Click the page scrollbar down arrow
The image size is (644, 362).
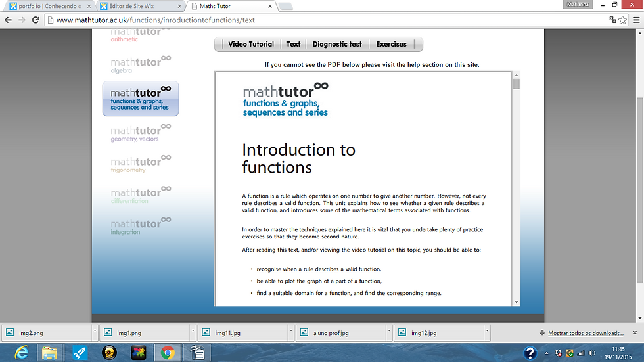[x=640, y=318]
